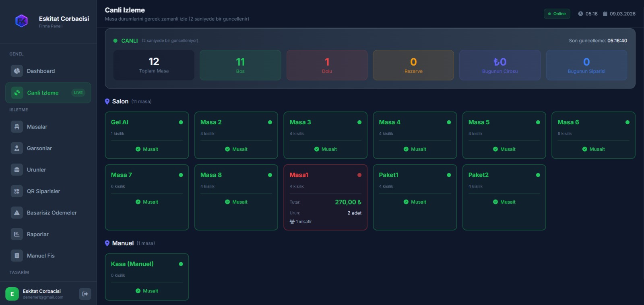Go to the Masalar page
This screenshot has height=305, width=644.
48,127
